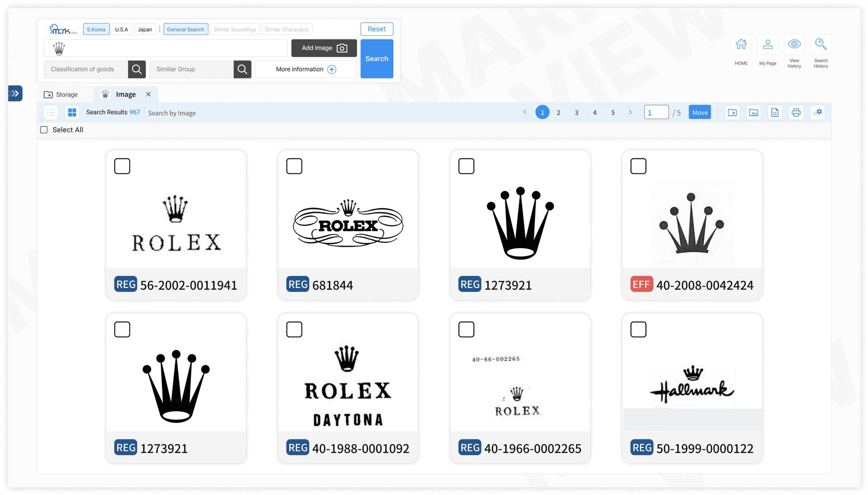868x495 pixels.
Task: Switch to grid view layout
Action: (x=72, y=112)
